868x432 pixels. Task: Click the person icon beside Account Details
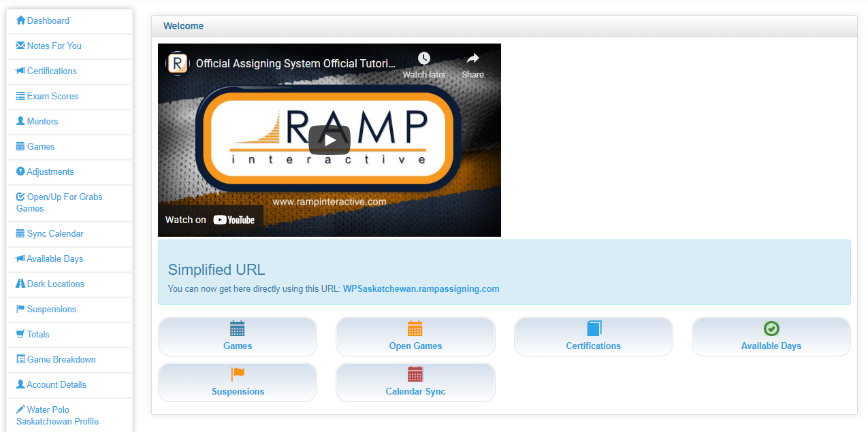[20, 384]
